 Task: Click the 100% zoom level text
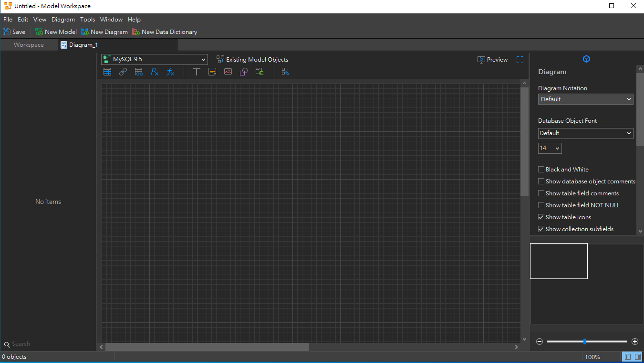coord(592,357)
